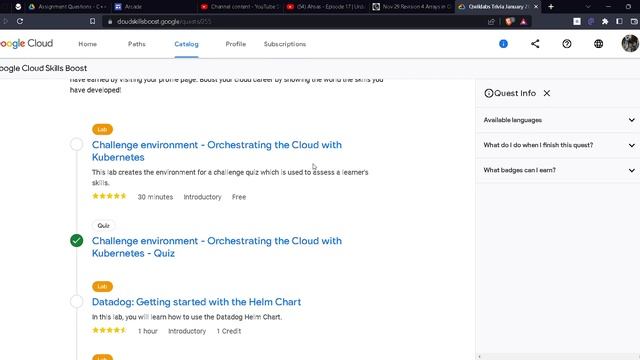
Task: Open the help question mark icon
Action: (x=567, y=44)
